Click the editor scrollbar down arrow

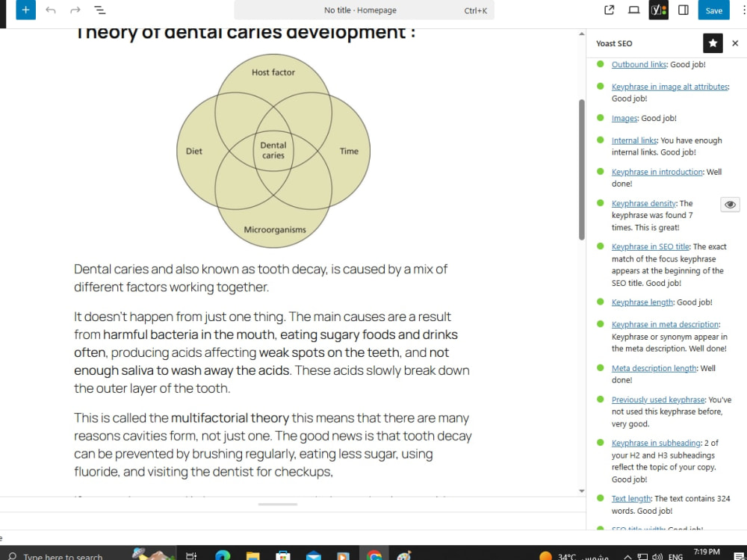(582, 491)
